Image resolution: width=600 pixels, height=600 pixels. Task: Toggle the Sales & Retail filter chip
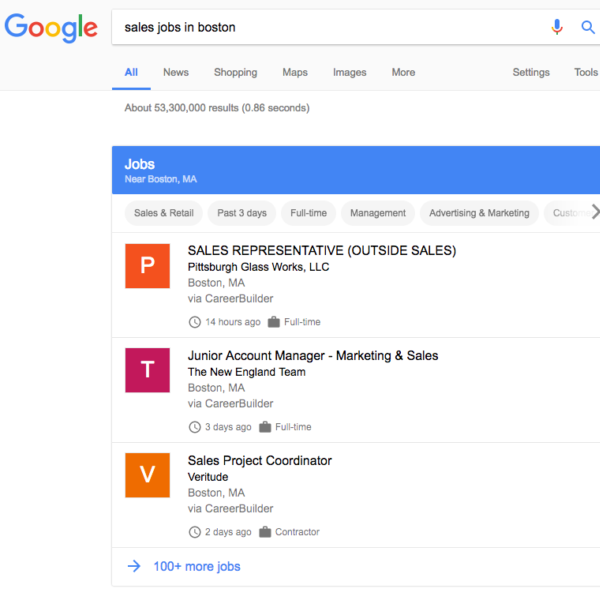click(x=164, y=213)
